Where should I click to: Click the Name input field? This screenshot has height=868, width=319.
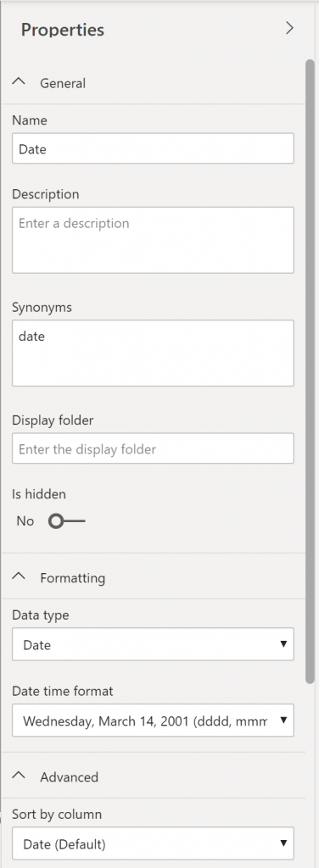tap(153, 148)
